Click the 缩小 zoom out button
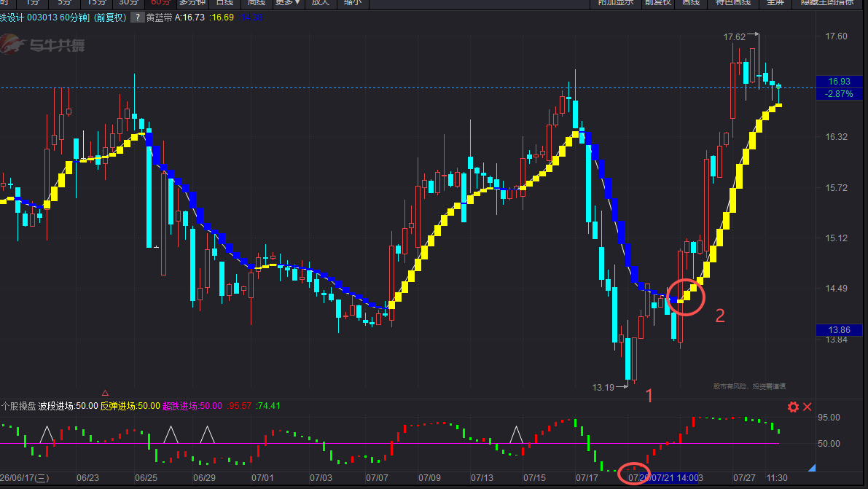 click(353, 3)
